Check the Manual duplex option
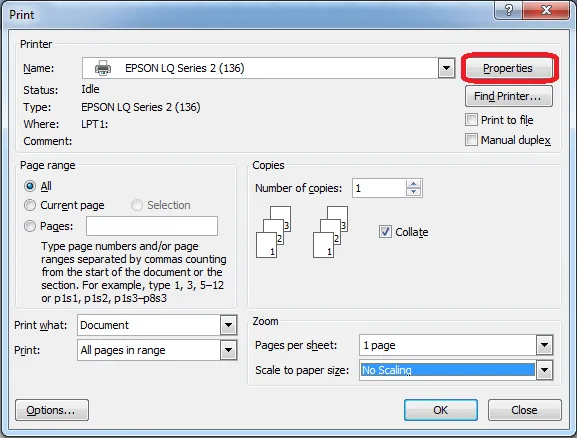 point(471,140)
